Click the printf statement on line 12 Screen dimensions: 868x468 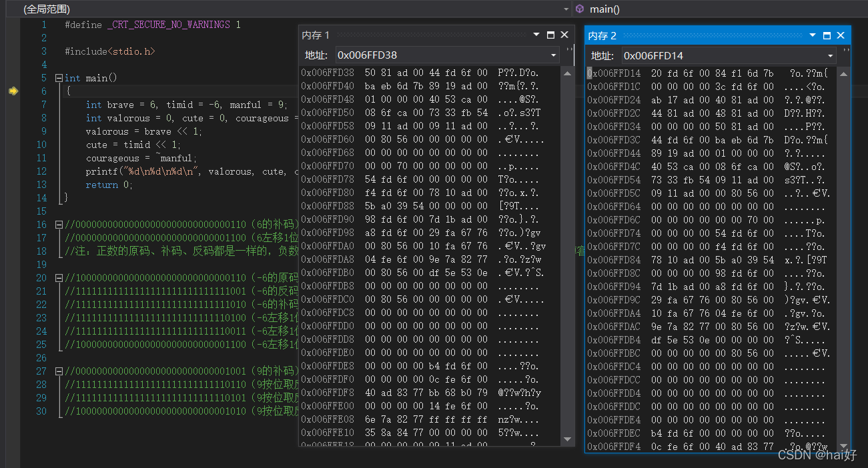point(191,171)
